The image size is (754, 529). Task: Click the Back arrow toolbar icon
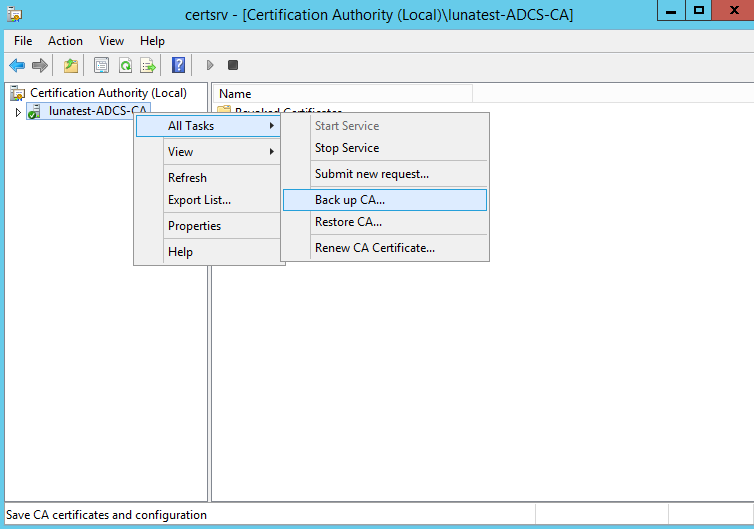17,65
